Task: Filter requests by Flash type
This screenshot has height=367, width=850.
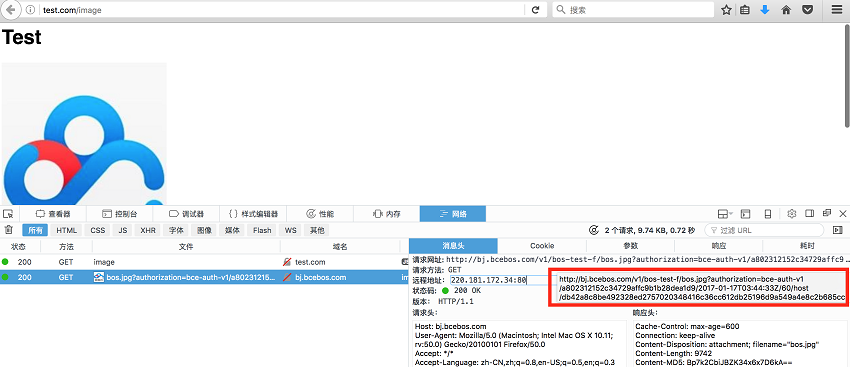Action: click(262, 230)
